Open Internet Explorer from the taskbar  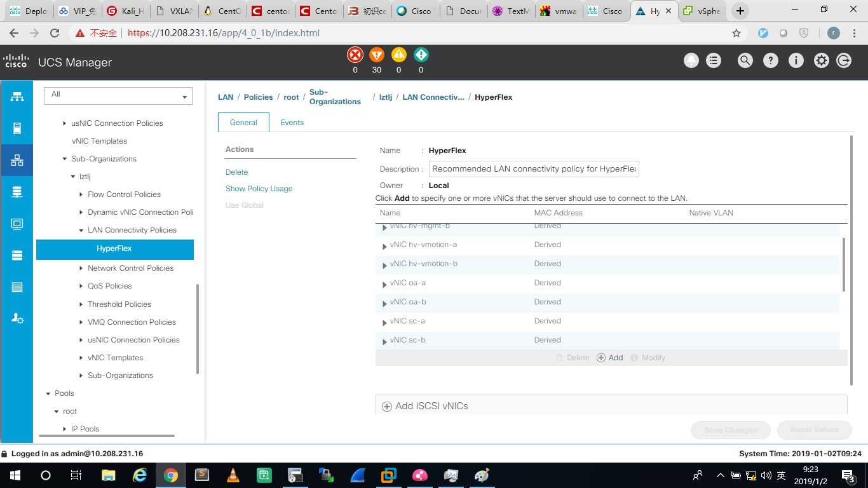(139, 475)
